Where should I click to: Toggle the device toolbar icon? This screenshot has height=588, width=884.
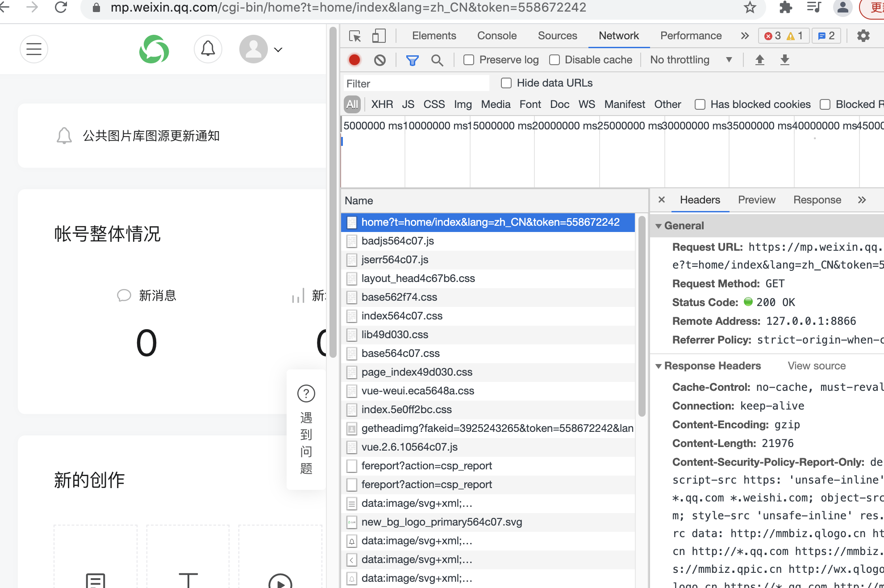(x=379, y=36)
